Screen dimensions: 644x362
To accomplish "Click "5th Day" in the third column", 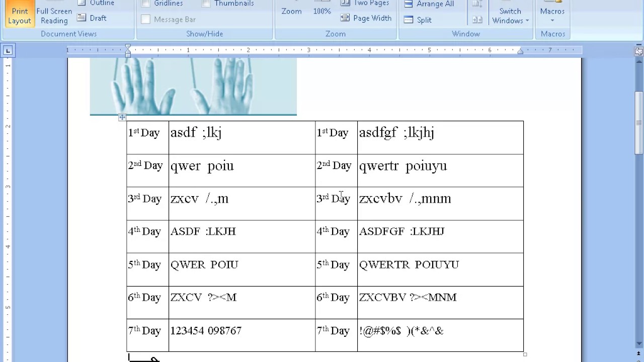I will click(333, 264).
